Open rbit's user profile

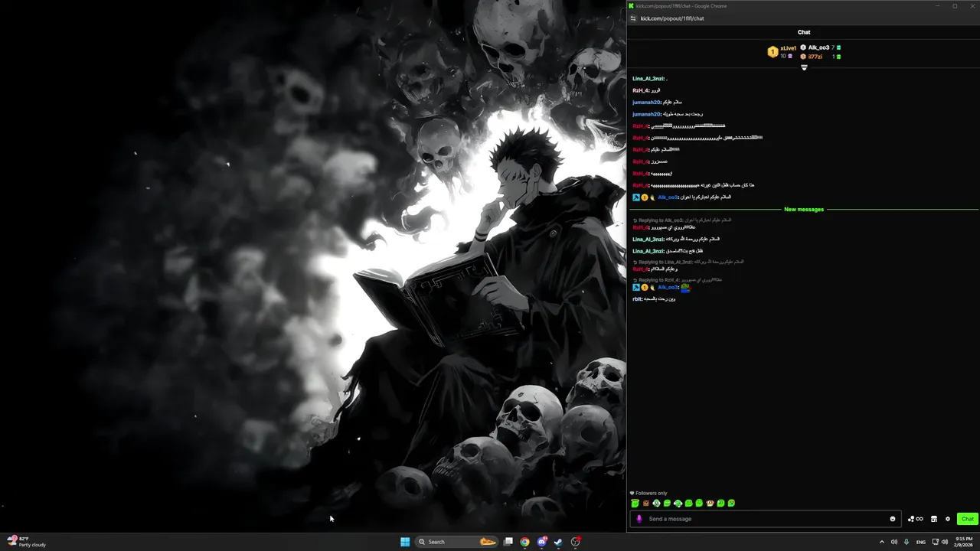coord(637,299)
